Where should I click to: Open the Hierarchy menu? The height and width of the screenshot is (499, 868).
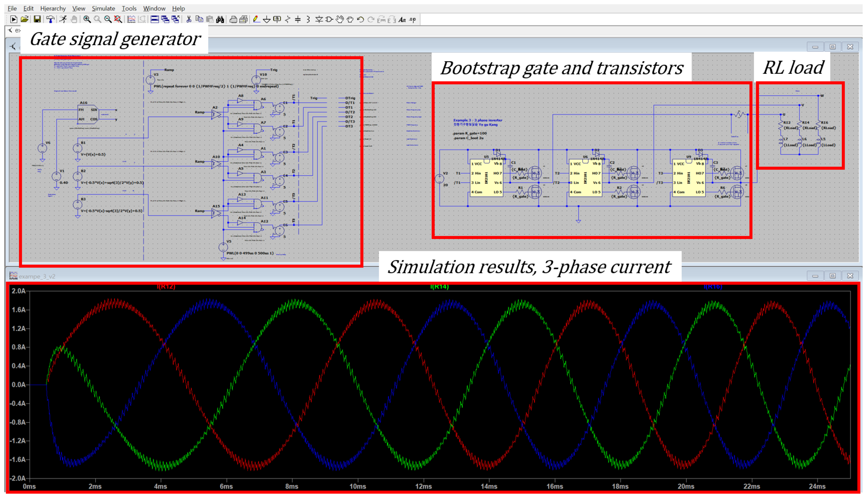pyautogui.click(x=53, y=8)
